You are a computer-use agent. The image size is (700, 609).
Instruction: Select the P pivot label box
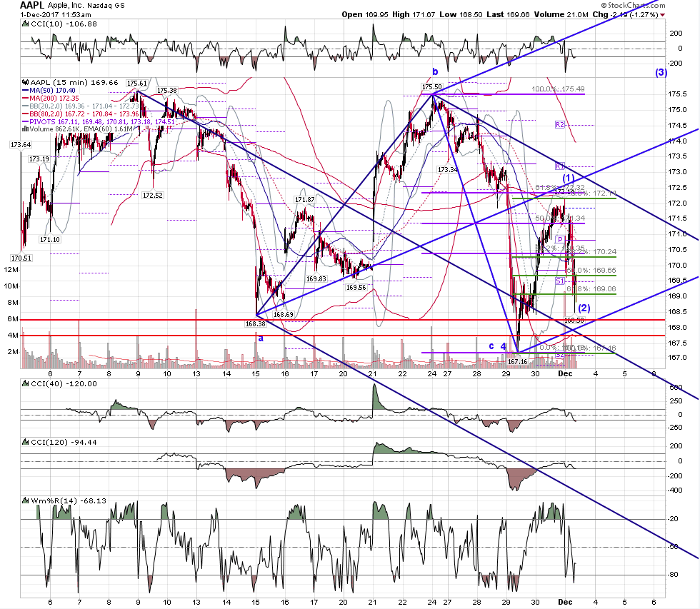560,240
